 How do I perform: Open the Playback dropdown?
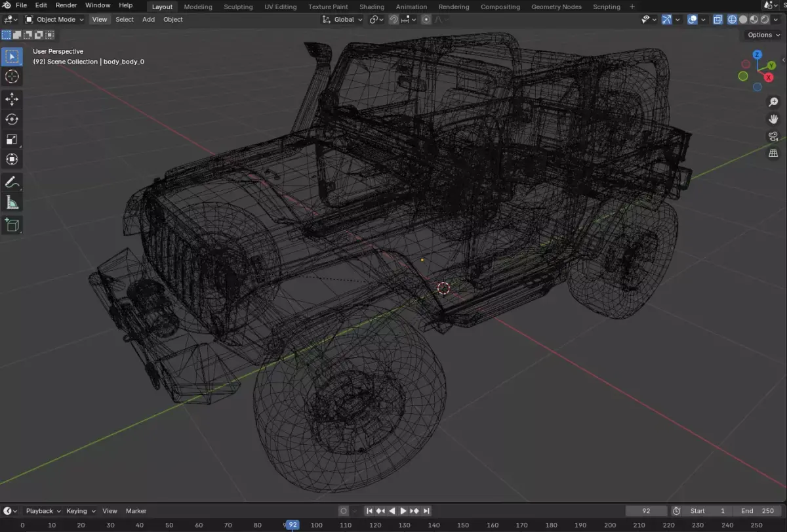(x=43, y=511)
